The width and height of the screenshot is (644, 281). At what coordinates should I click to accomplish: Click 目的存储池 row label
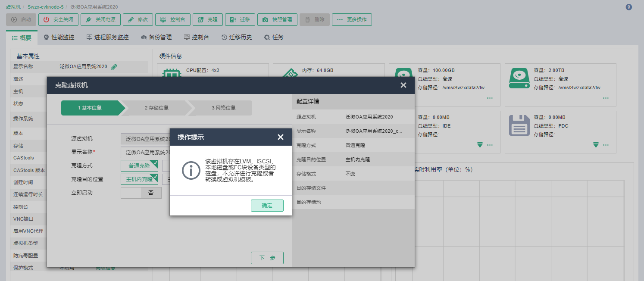[x=309, y=202]
